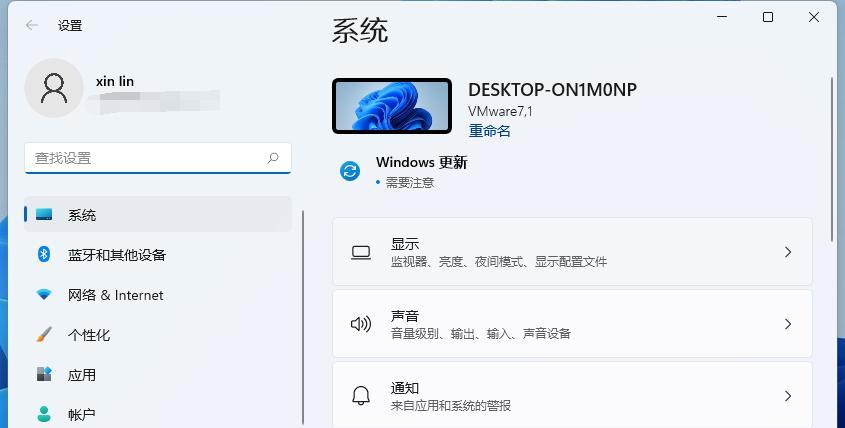Minimize the 设置 window
Image resolution: width=845 pixels, height=428 pixels.
click(x=722, y=17)
